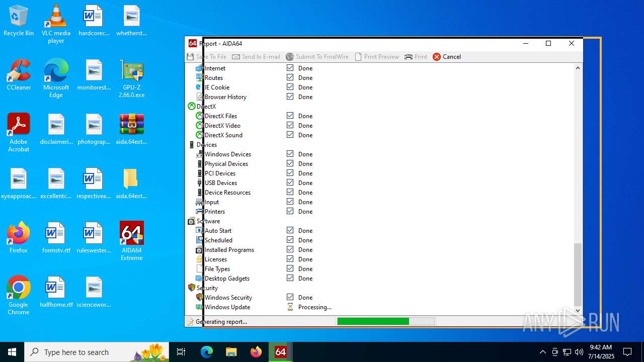Toggle the Auto Start checkbox
This screenshot has width=644, height=362.
click(290, 230)
